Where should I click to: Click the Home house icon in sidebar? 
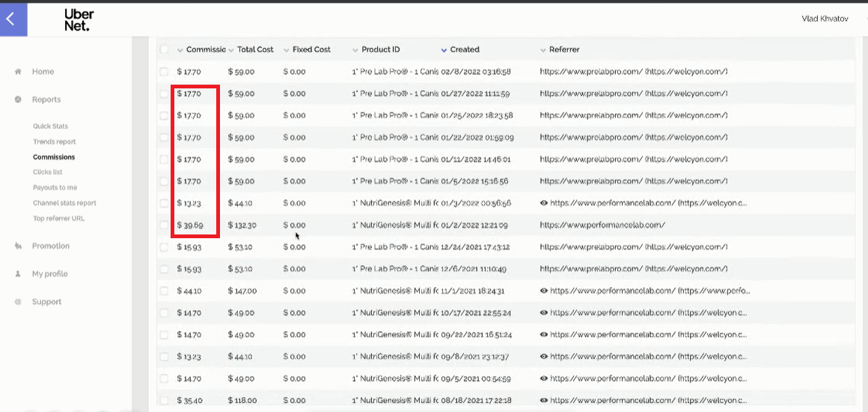[x=18, y=71]
